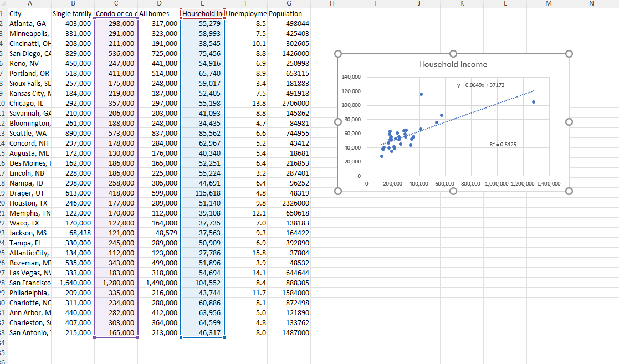619x364 pixels.
Task: Select the San Diego, CA city cell
Action: click(29, 53)
